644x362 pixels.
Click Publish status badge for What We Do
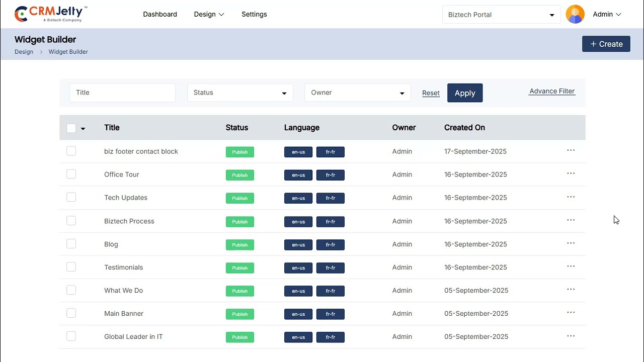tap(239, 291)
